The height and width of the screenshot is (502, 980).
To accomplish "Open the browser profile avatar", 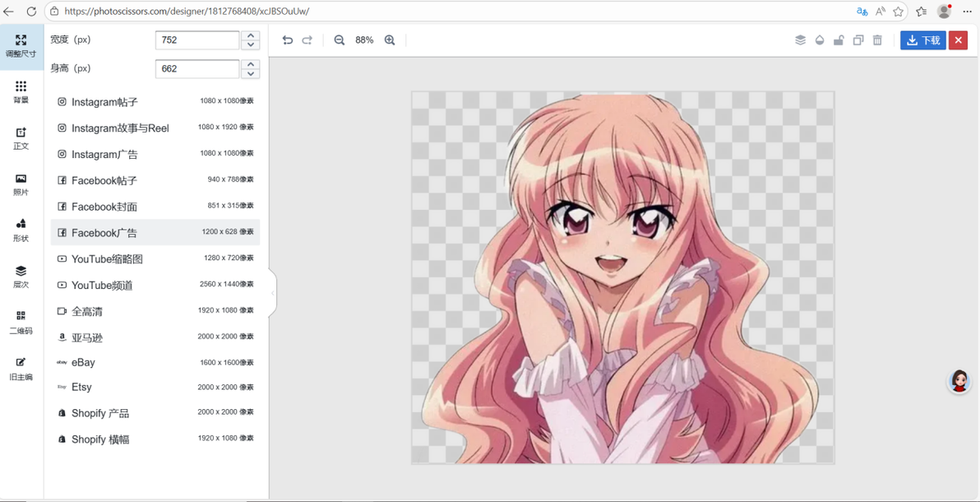I will 944,12.
